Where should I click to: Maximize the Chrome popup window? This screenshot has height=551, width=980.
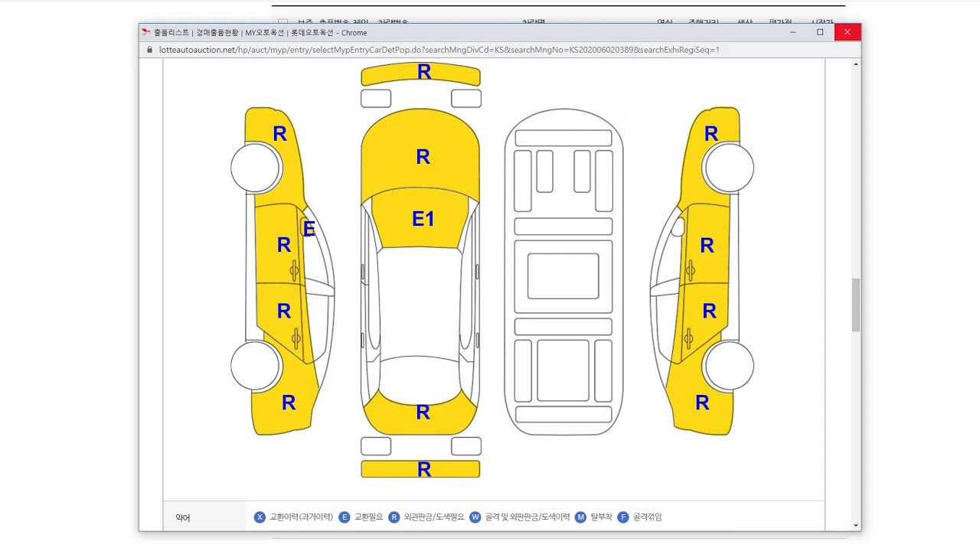(820, 32)
